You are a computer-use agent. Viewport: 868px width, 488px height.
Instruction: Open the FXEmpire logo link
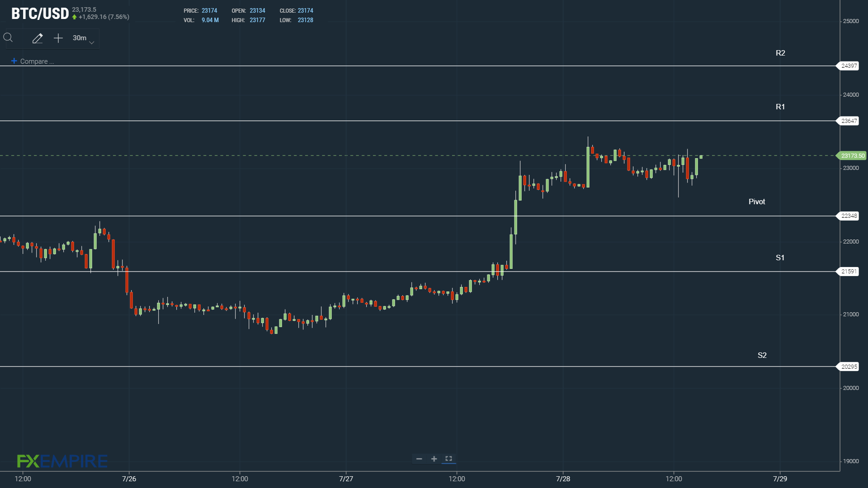(62, 461)
